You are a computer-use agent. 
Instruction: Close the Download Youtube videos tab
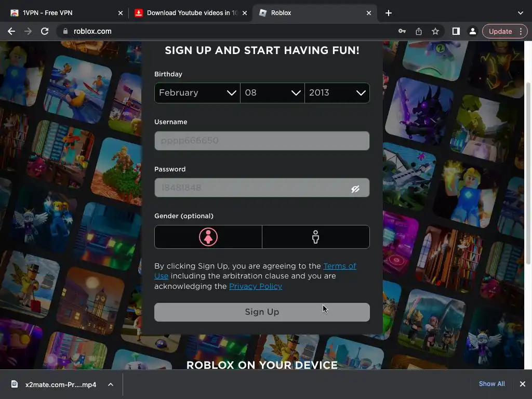[x=245, y=13]
